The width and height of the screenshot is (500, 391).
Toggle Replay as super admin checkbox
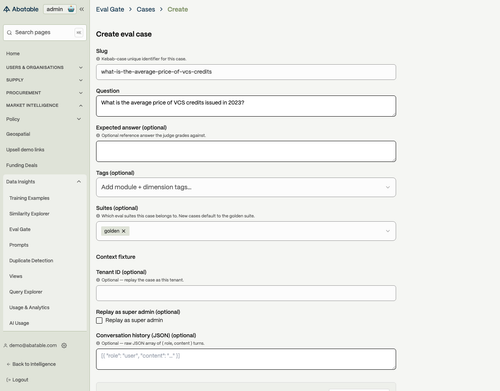coord(99,320)
